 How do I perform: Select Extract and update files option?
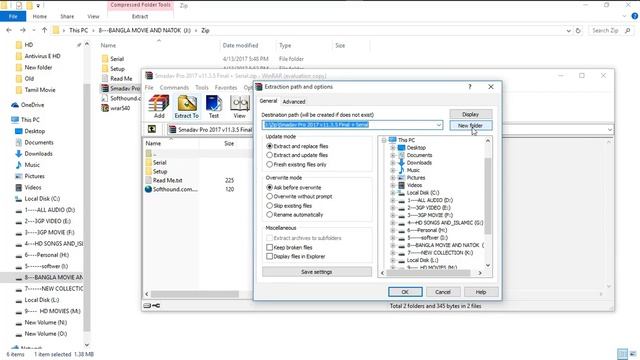coord(269,155)
